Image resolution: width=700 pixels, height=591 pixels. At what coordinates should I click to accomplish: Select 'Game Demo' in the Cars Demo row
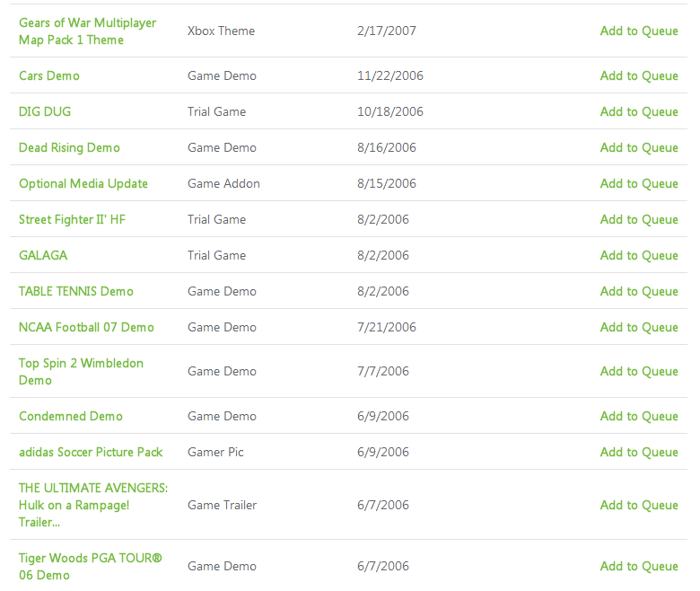222,76
